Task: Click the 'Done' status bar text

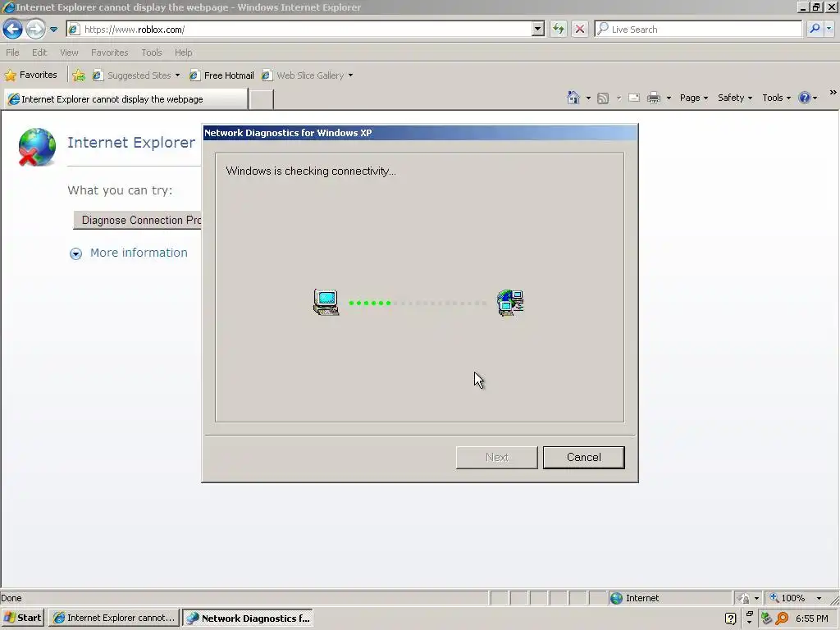Action: point(11,598)
